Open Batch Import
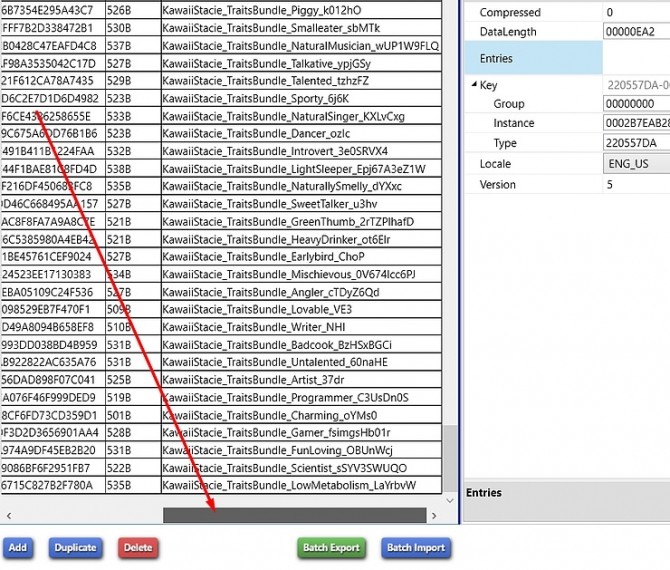 tap(415, 547)
